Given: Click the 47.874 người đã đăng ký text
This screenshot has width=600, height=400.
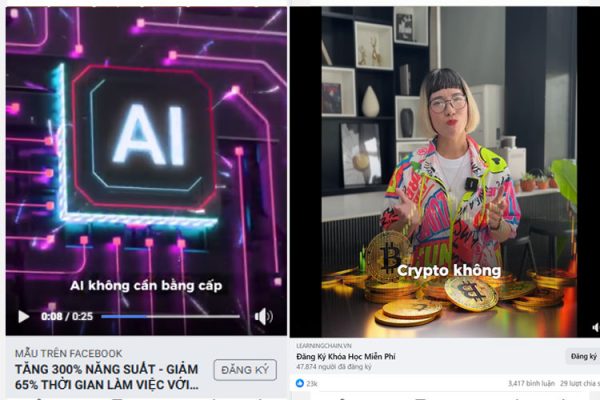Looking at the screenshot, I should coord(334,367).
